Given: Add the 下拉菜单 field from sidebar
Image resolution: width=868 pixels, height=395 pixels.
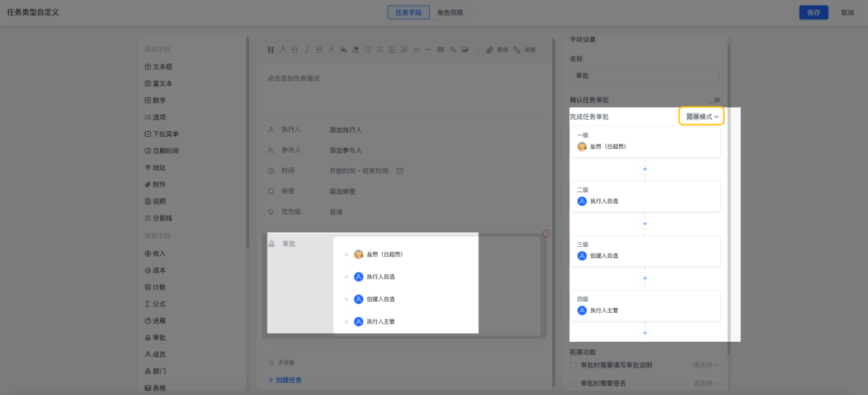Looking at the screenshot, I should pos(162,134).
